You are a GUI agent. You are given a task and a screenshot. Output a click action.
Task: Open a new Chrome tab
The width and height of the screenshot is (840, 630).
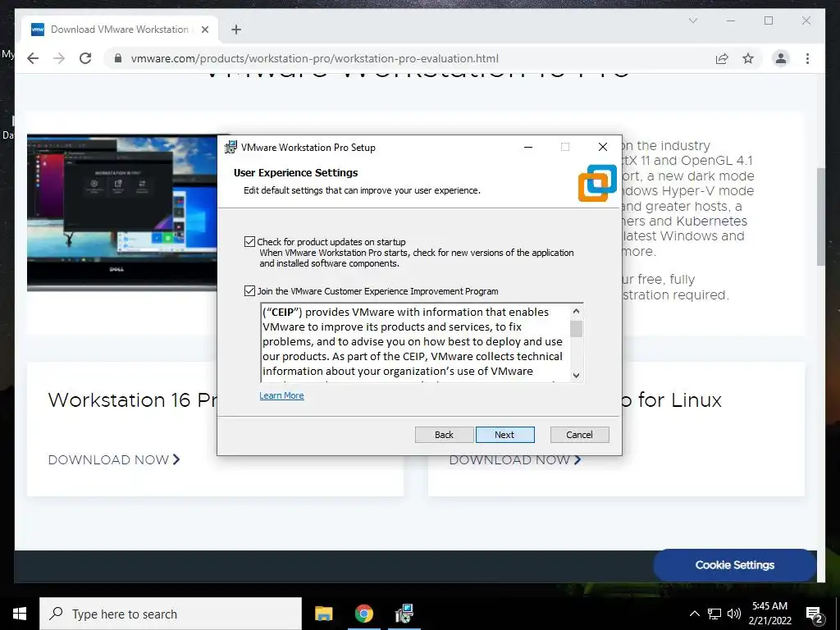[x=236, y=30]
